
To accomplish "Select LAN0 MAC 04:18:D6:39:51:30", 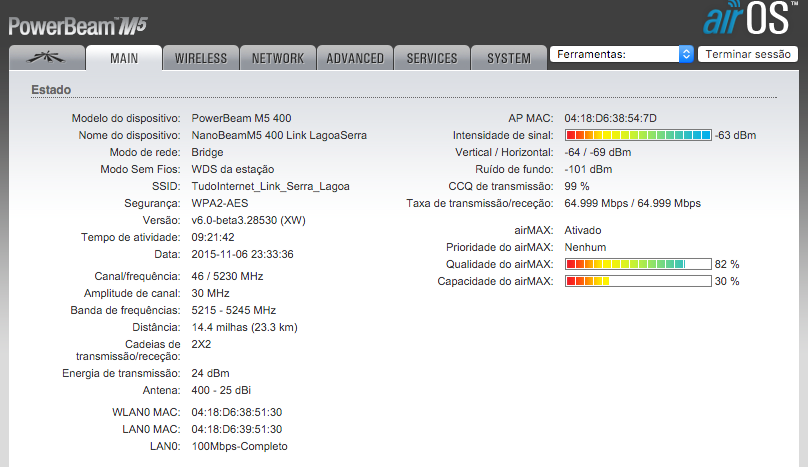I will (x=237, y=429).
